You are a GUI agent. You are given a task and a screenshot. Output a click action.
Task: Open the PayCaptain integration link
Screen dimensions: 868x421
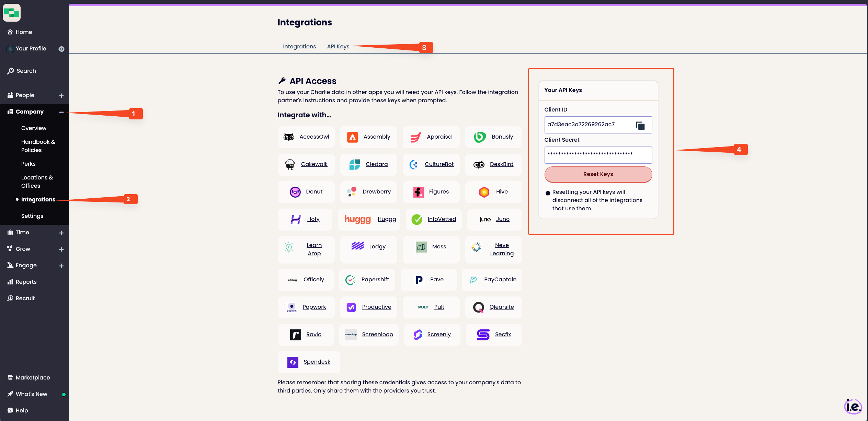(x=500, y=279)
